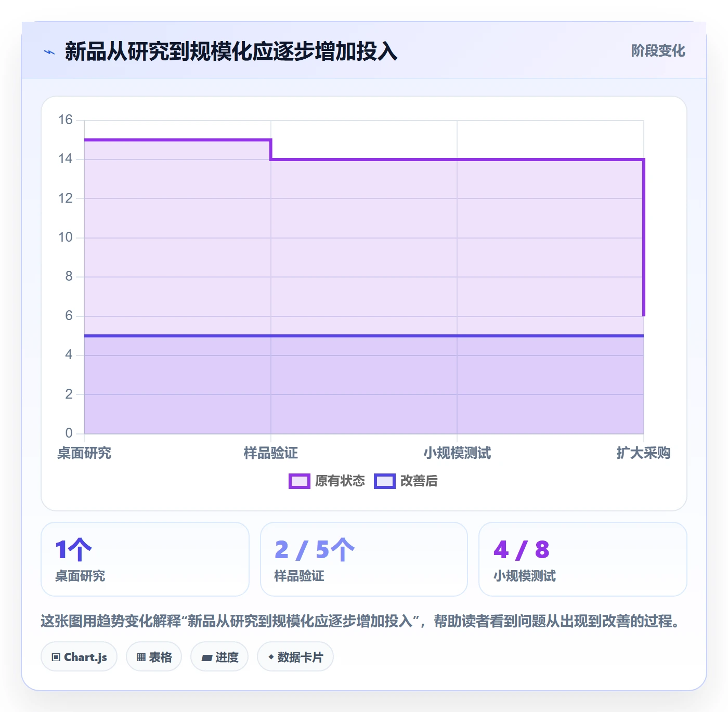Open the 1个 桌面研究 stat card
This screenshot has width=728, height=712.
[x=145, y=559]
